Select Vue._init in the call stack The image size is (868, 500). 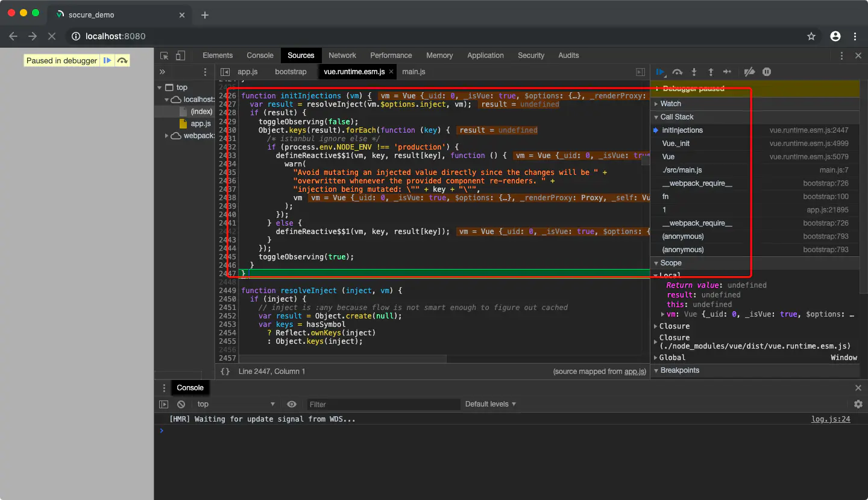point(676,144)
